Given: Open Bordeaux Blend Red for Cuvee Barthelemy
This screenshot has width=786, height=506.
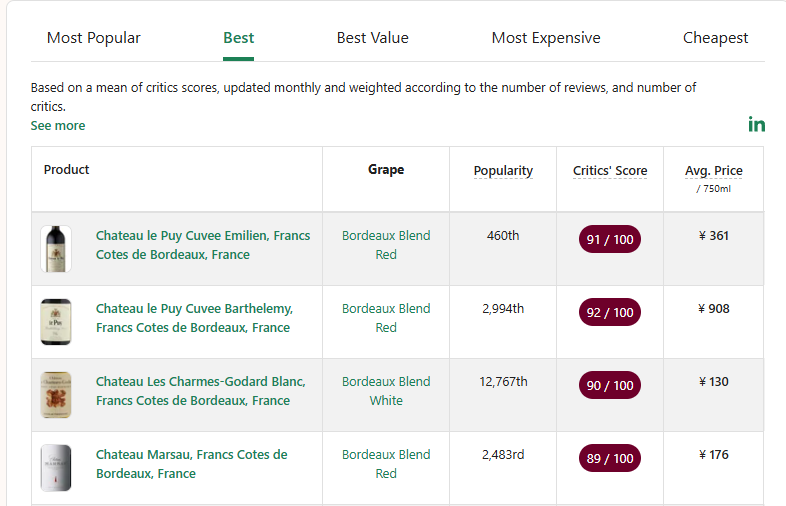Looking at the screenshot, I should (x=386, y=318).
